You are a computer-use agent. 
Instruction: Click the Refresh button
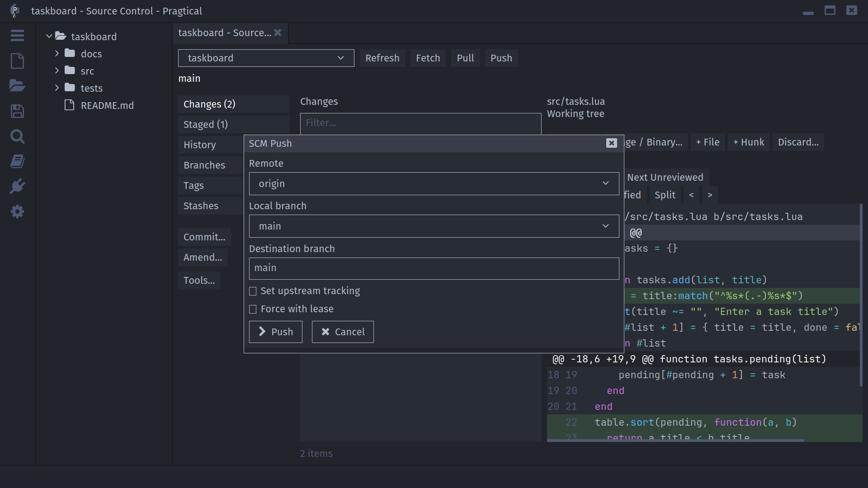tap(382, 58)
